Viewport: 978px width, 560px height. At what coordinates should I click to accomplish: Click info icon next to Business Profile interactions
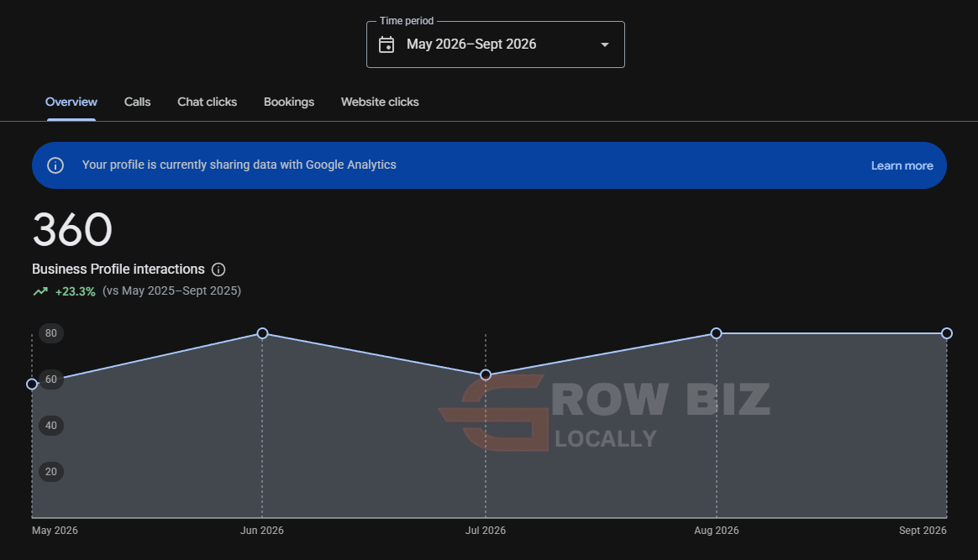(x=218, y=270)
